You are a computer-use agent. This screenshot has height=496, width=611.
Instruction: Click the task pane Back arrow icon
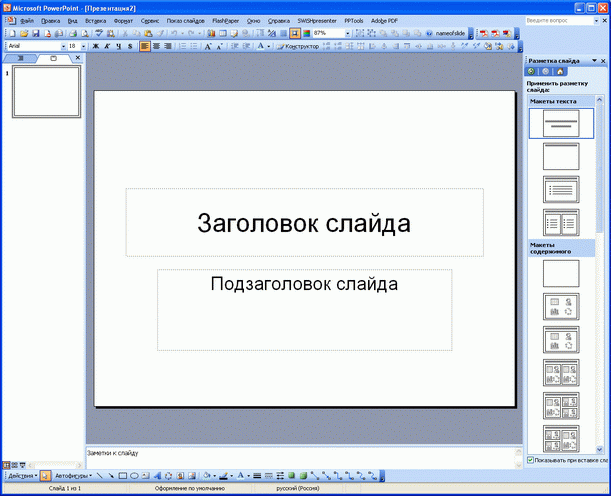tap(531, 71)
